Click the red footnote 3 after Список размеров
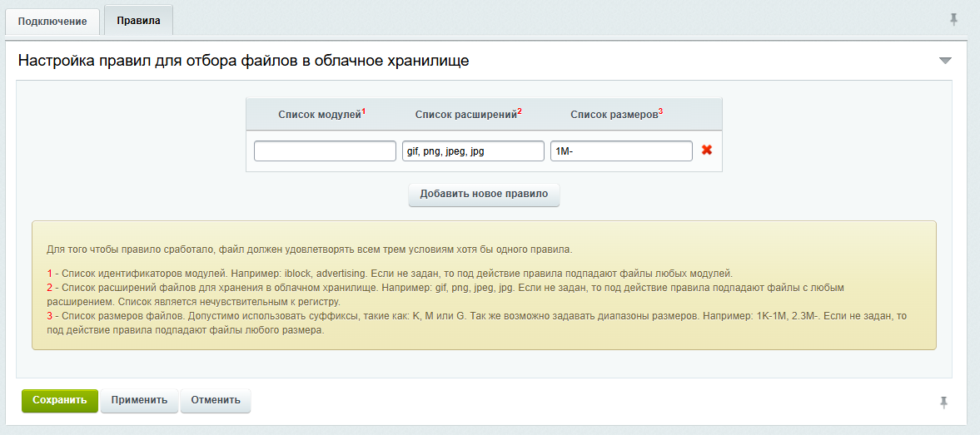Screen dimensions: 980x435 [661, 111]
